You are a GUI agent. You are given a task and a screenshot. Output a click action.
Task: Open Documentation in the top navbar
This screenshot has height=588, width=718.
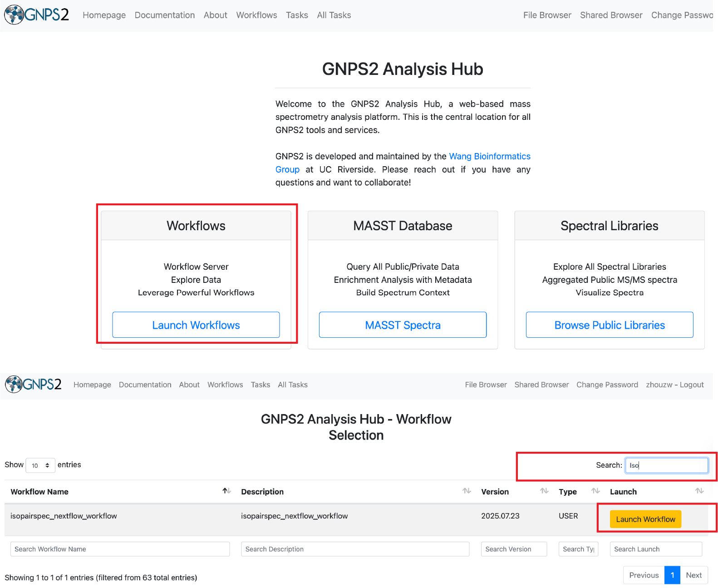pyautogui.click(x=165, y=15)
